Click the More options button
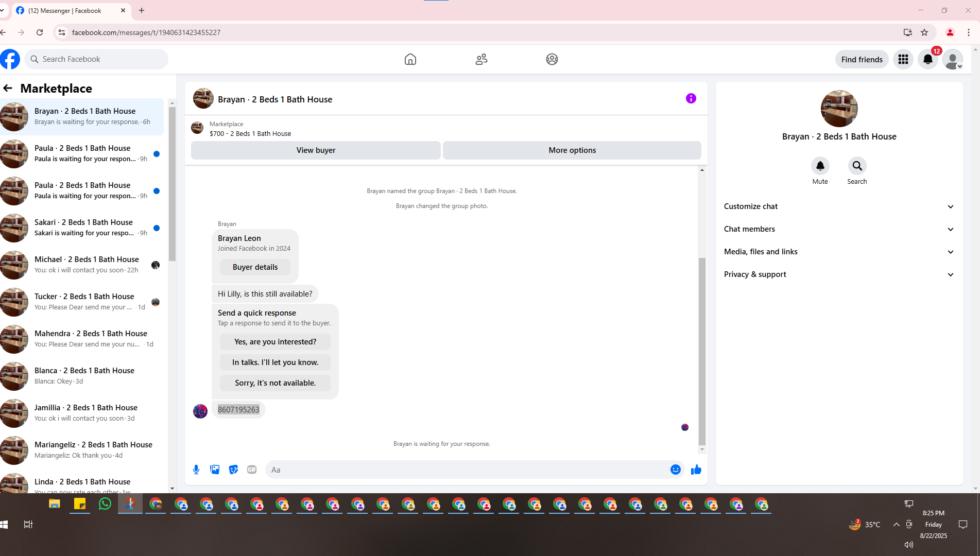Image resolution: width=980 pixels, height=556 pixels. coord(572,150)
